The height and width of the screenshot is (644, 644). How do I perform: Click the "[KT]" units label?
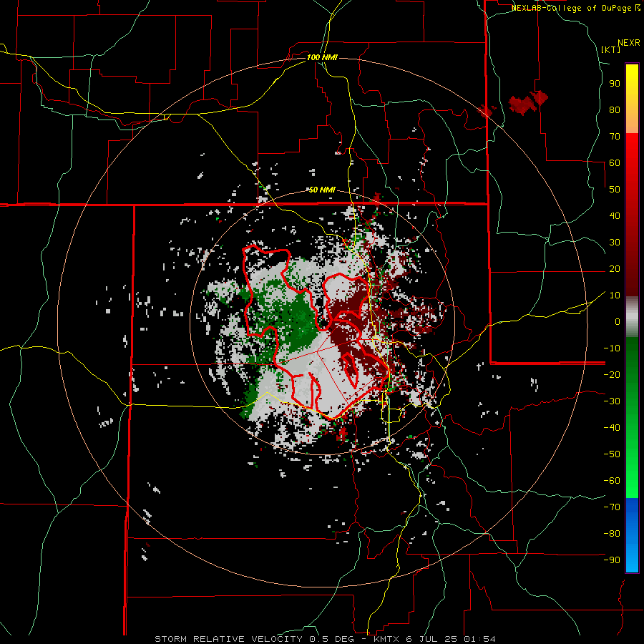610,49
